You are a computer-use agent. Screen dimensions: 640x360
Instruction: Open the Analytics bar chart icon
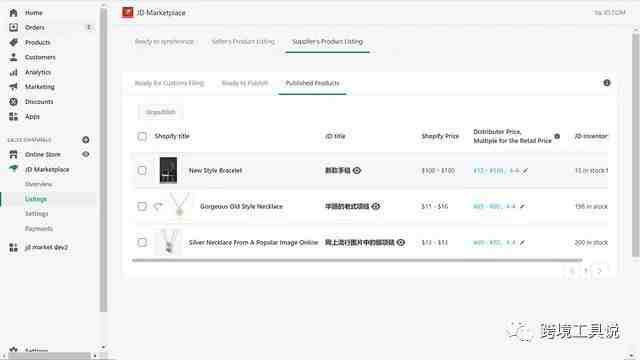(13, 72)
